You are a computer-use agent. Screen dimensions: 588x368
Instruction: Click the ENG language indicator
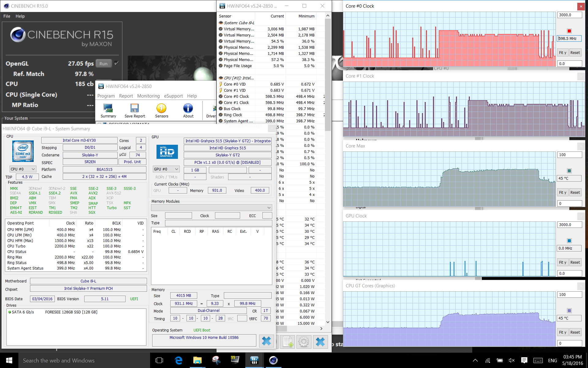(x=552, y=361)
